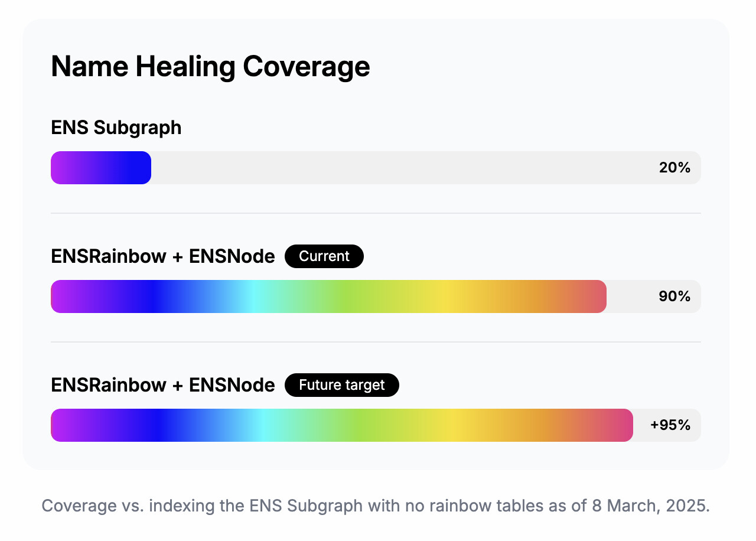Click the green section of the Future target bar
Image resolution: width=756 pixels, height=541 pixels.
click(x=360, y=425)
